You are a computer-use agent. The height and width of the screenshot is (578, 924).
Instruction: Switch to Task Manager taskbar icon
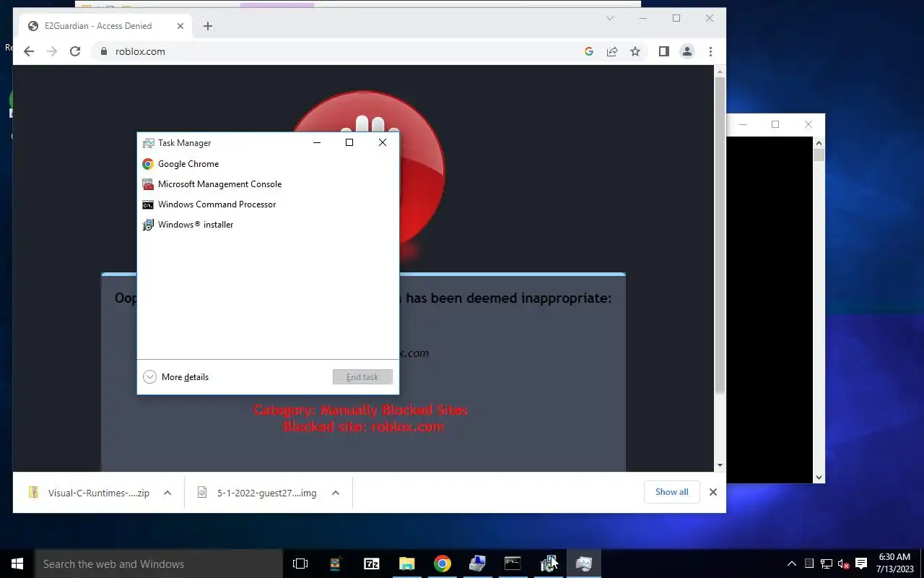[x=583, y=564]
